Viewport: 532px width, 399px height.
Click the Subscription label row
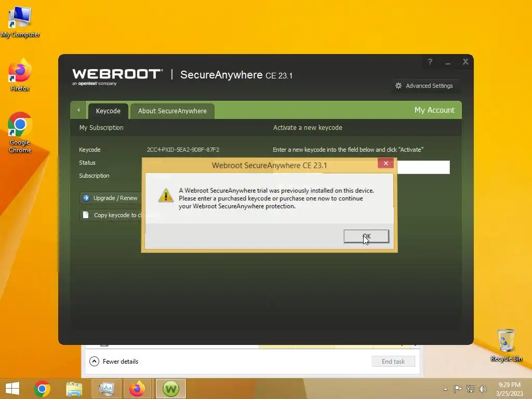coord(95,176)
